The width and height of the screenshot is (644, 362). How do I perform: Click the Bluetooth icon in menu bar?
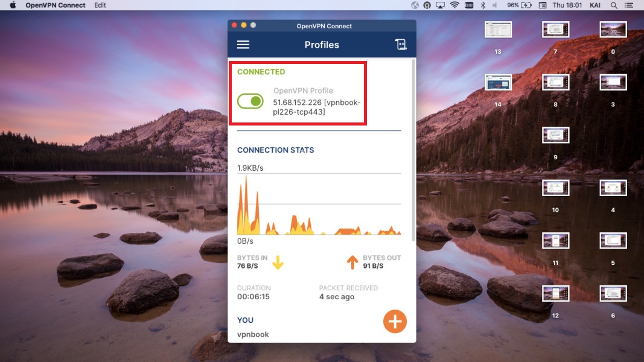pyautogui.click(x=482, y=5)
